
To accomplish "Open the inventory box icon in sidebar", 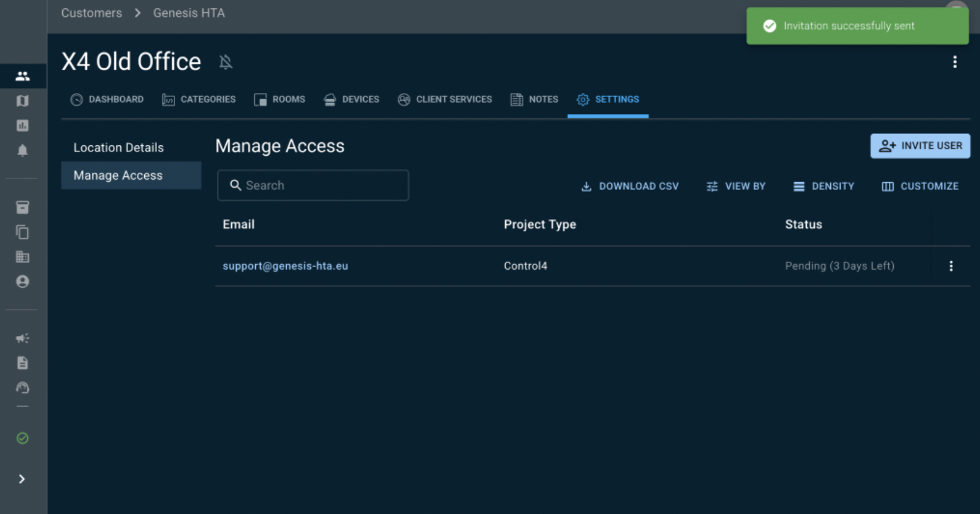I will click(23, 208).
